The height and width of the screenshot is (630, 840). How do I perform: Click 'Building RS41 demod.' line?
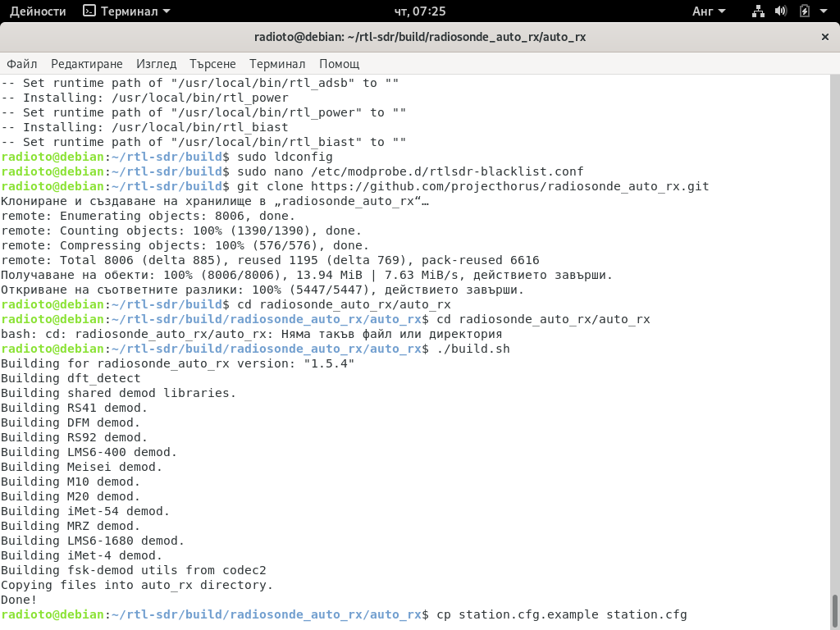click(x=74, y=409)
